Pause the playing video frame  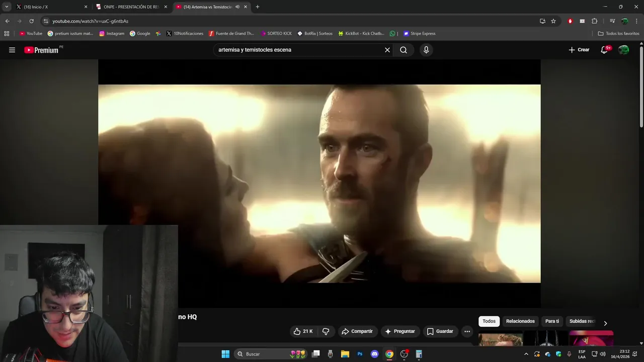click(x=319, y=184)
